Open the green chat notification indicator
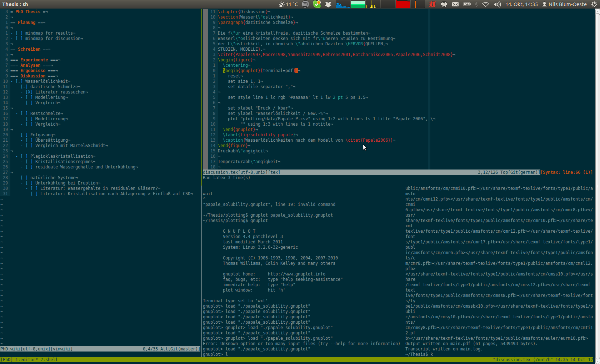 pyautogui.click(x=317, y=4)
